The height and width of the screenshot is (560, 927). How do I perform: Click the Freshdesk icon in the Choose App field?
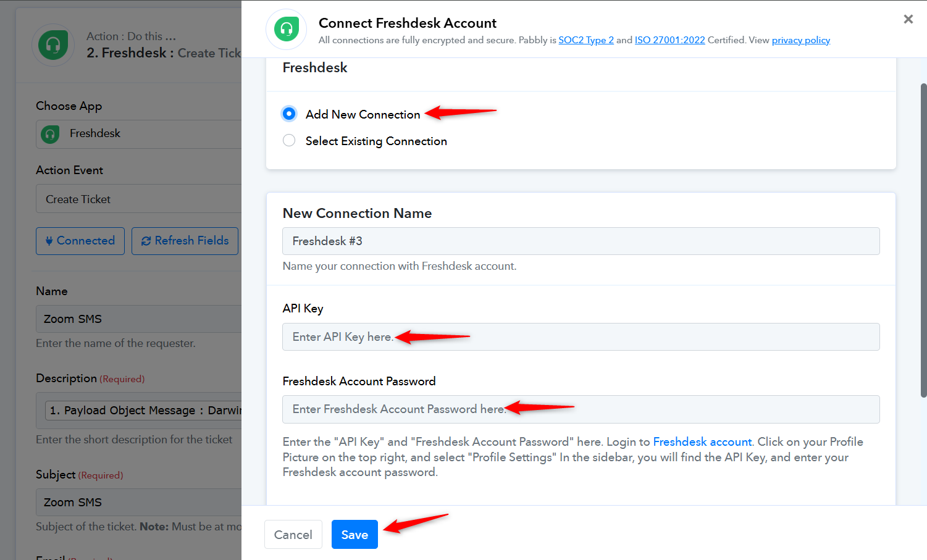tap(50, 134)
